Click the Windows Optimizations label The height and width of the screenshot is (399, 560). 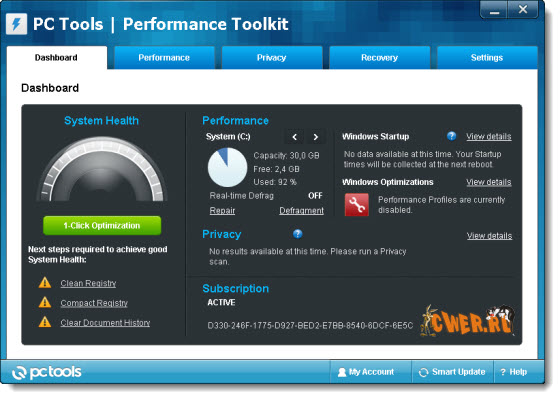pyautogui.click(x=388, y=182)
